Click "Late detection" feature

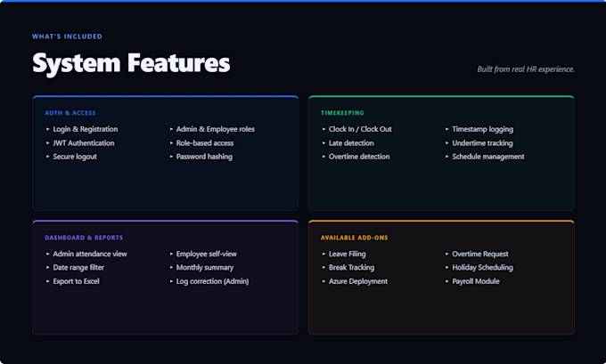point(351,143)
